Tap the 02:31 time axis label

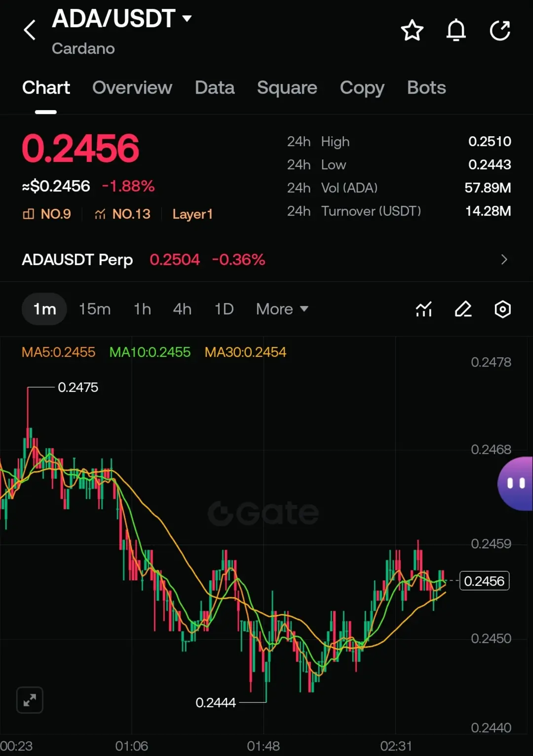tap(396, 746)
